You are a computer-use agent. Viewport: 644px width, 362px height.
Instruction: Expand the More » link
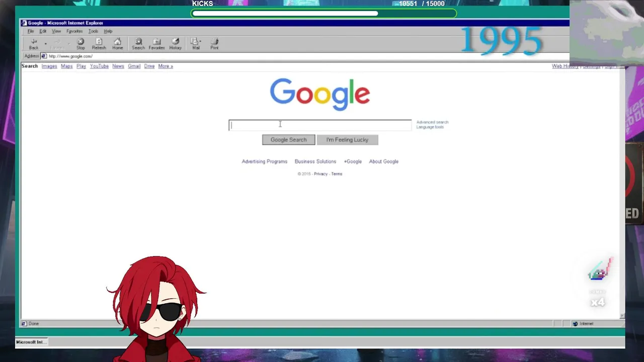pyautogui.click(x=166, y=66)
